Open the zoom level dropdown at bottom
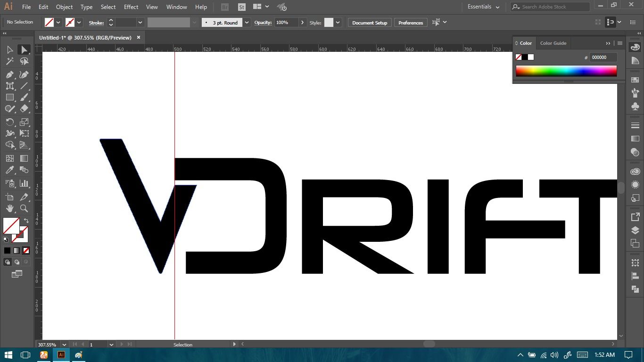This screenshot has width=644, height=362. click(64, 345)
